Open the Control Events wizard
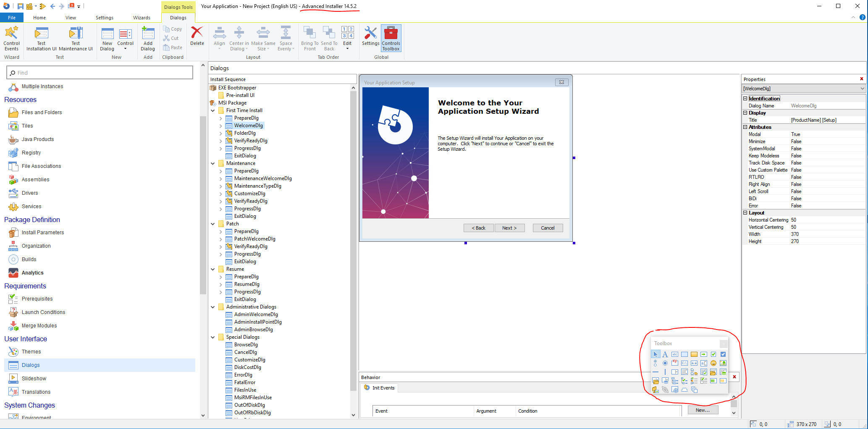The height and width of the screenshot is (429, 868). click(x=11, y=38)
